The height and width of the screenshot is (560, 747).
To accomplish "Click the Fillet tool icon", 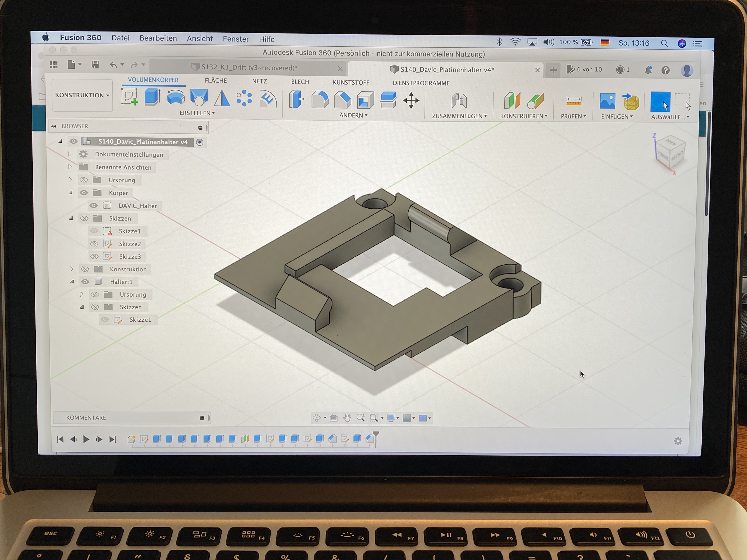I will tap(319, 100).
